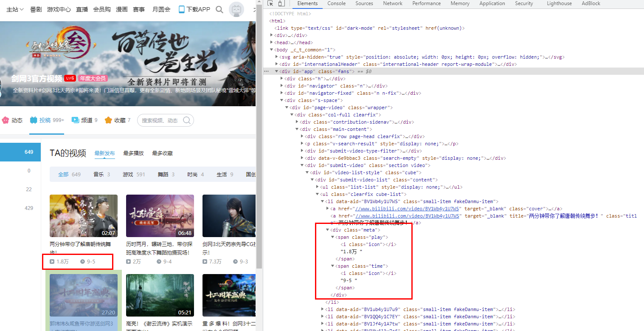Sort videos by 最多播放
This screenshot has height=331, width=644.
tap(133, 153)
